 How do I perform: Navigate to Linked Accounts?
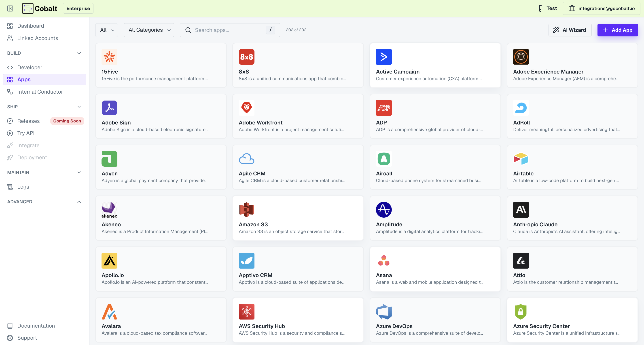coord(38,38)
